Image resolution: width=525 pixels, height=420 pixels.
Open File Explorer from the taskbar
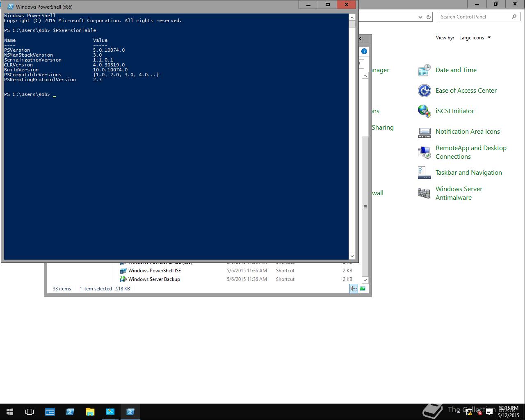point(90,412)
